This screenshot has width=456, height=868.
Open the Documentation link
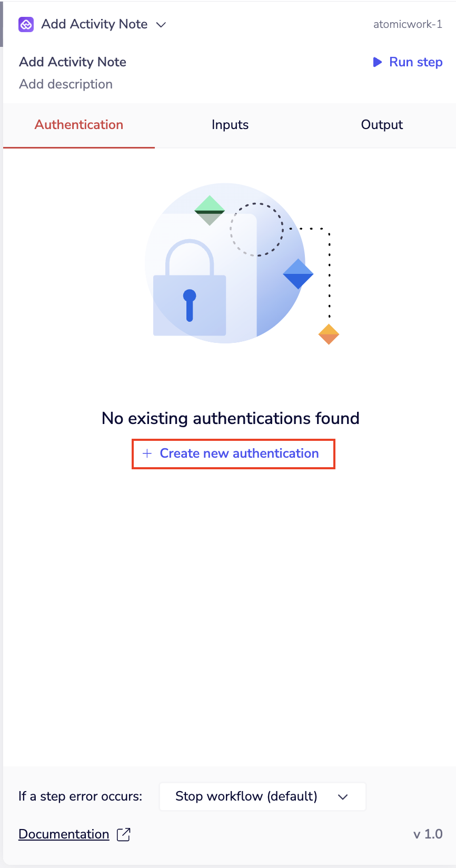[64, 834]
